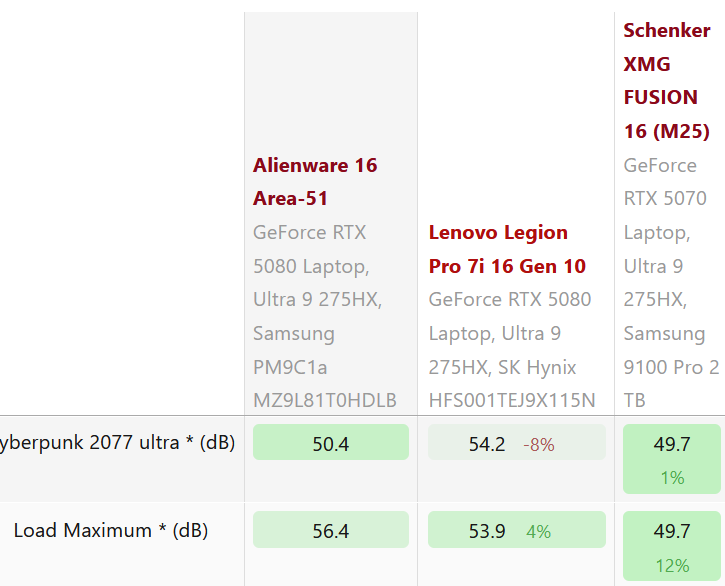The height and width of the screenshot is (586, 725).
Task: Click the asterisk in the Cyberpunk row label
Action: coord(190,442)
